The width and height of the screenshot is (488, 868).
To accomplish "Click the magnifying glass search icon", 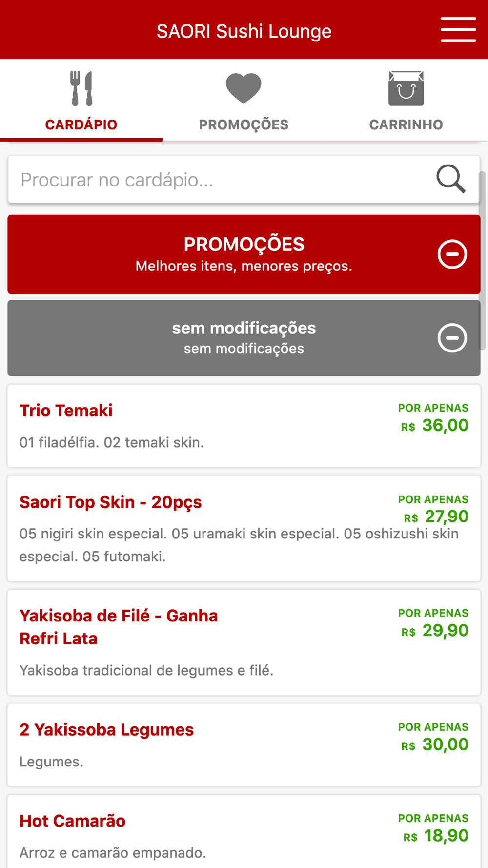I will [450, 179].
